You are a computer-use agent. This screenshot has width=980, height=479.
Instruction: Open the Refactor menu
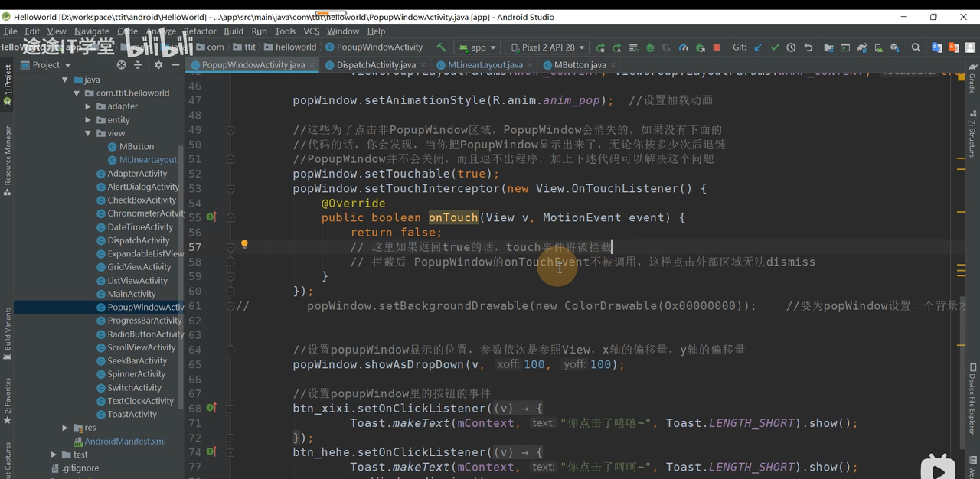[x=200, y=31]
